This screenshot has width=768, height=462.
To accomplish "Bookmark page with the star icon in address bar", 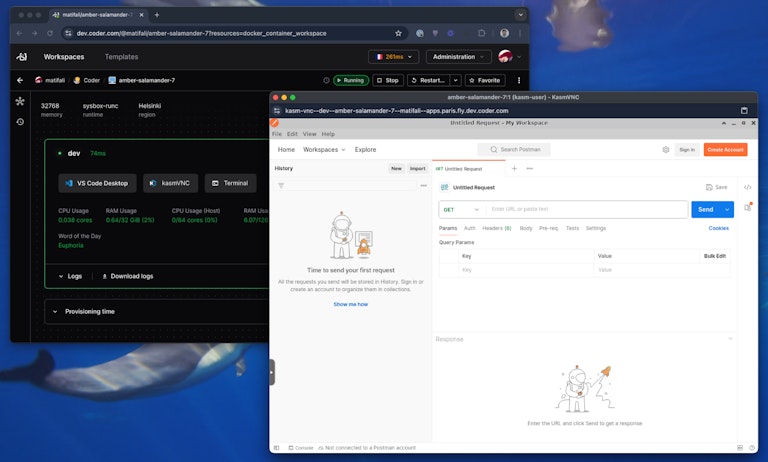I will point(398,33).
